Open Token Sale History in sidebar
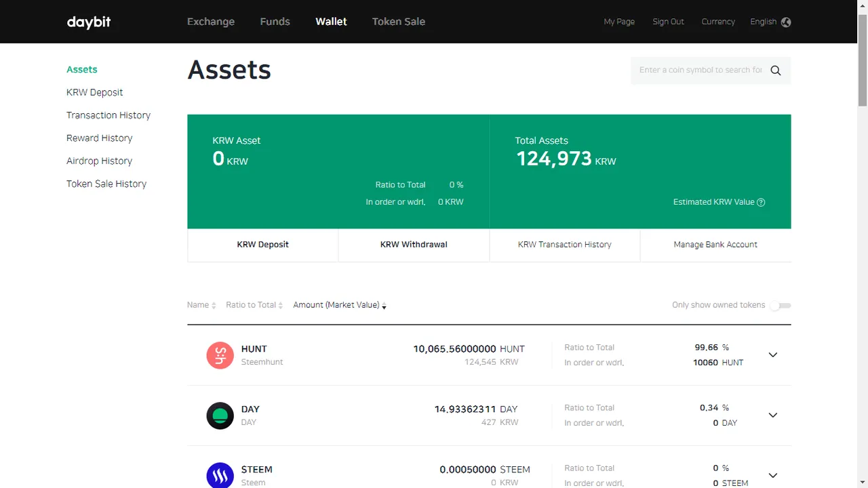 106,184
